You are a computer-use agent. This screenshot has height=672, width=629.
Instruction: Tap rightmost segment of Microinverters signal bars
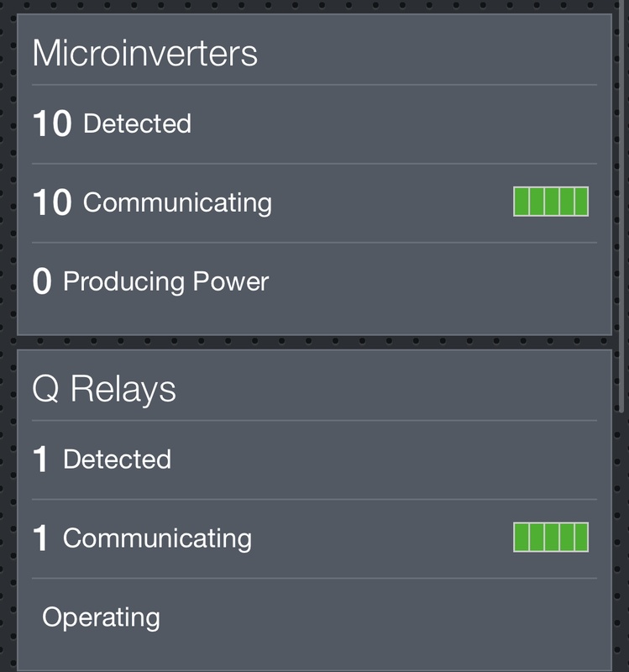pos(580,202)
